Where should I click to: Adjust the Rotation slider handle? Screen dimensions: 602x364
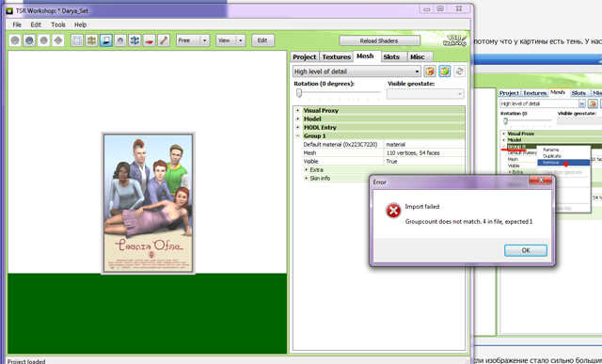[x=299, y=93]
